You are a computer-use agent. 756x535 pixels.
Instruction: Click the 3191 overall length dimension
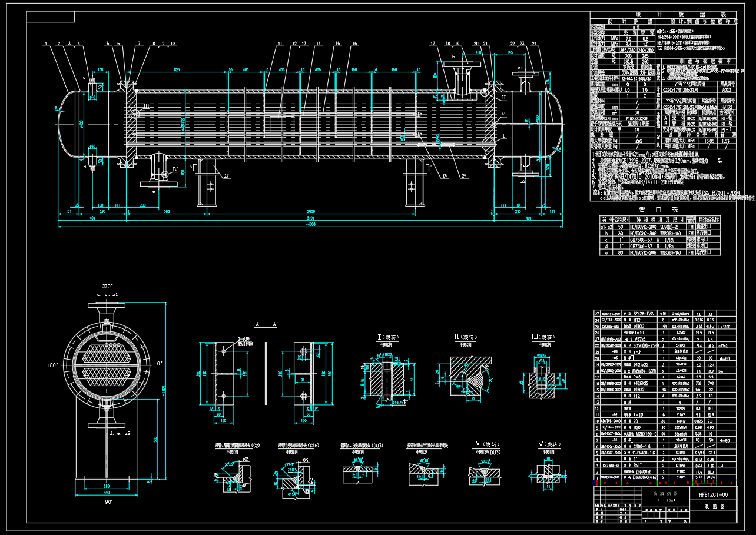310,219
